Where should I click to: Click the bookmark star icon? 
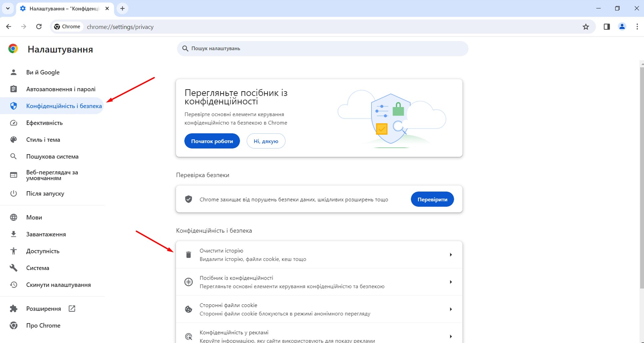pyautogui.click(x=586, y=27)
